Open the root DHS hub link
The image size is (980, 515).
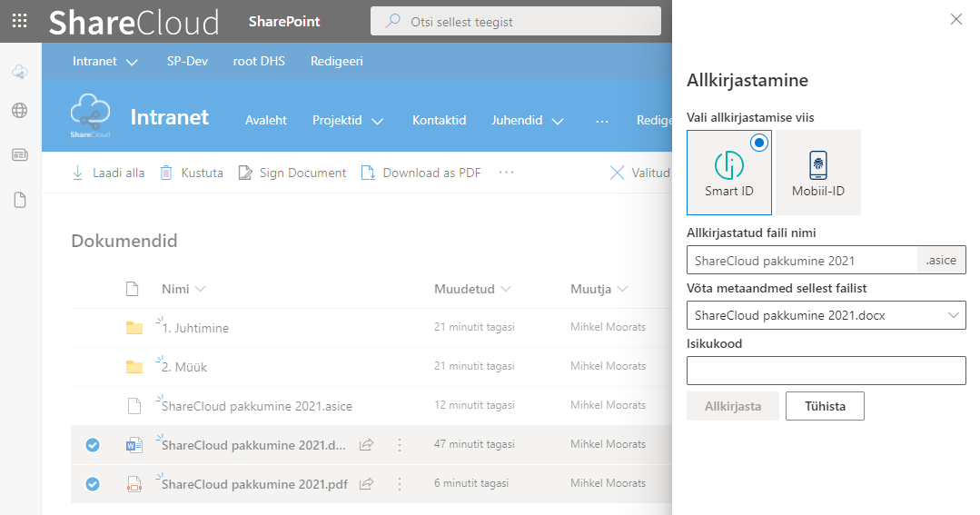259,61
